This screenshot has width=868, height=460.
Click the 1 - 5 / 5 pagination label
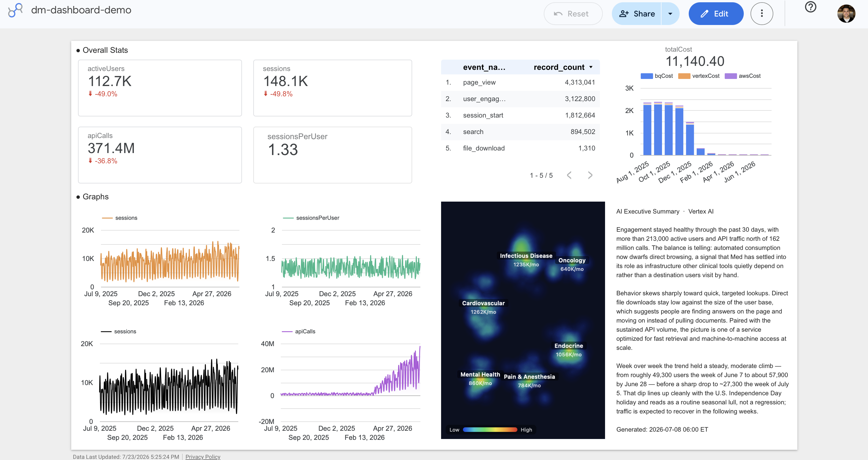(x=541, y=175)
